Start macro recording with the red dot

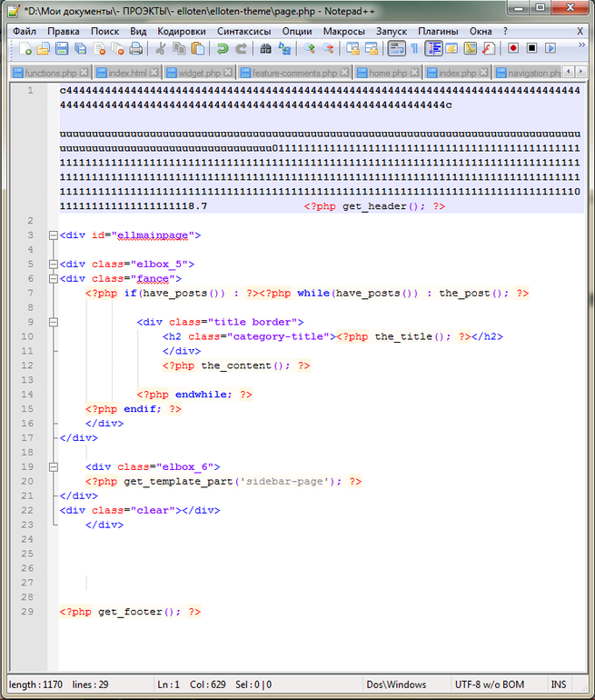point(513,48)
